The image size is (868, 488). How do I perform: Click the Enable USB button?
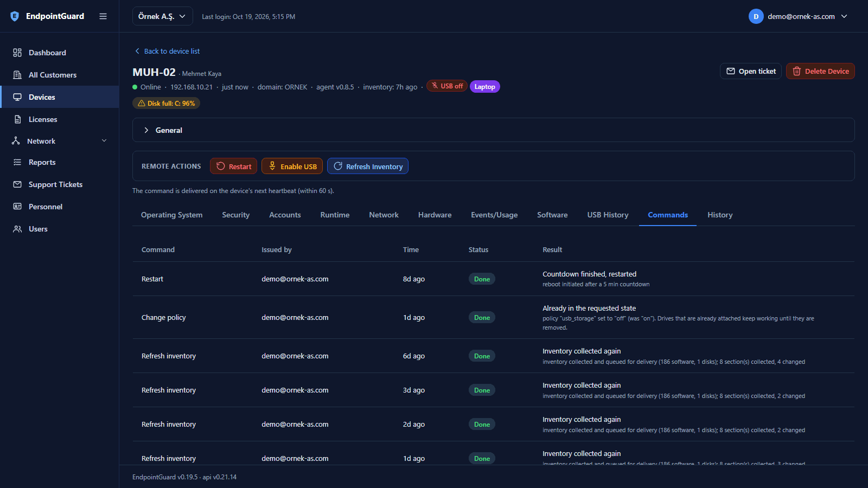point(292,166)
